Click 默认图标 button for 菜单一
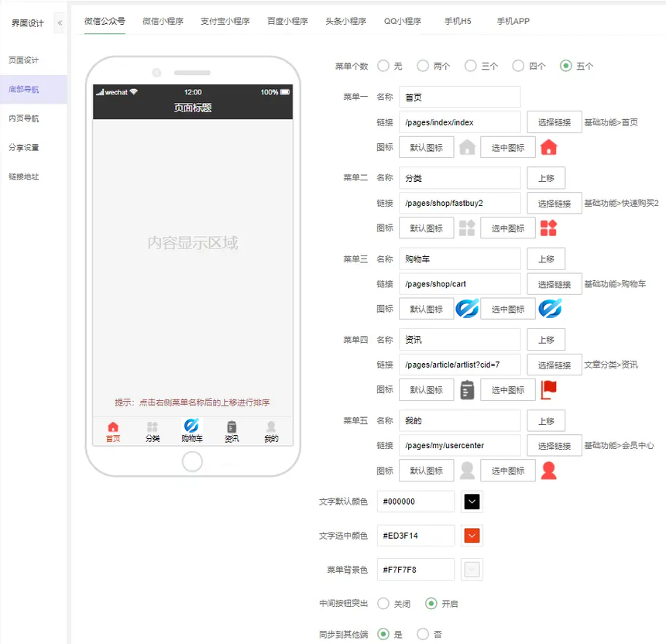 (x=427, y=147)
